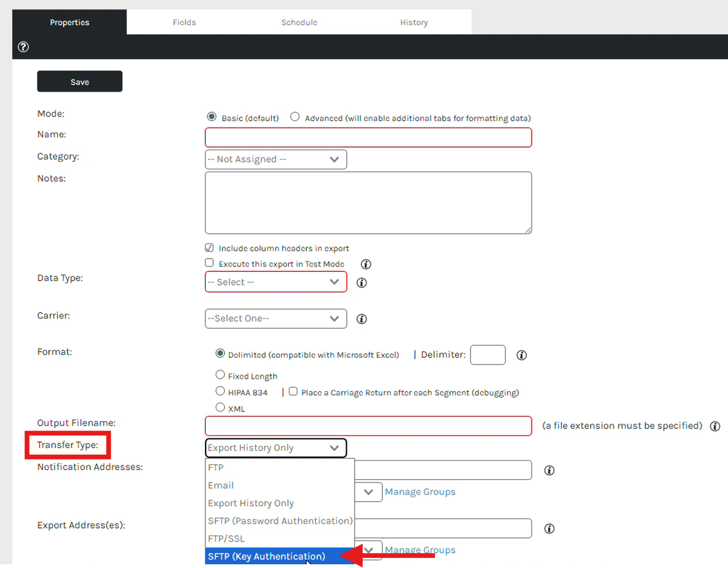Switch to the Fields tab
Viewport: 728px width, 568px height.
point(185,22)
